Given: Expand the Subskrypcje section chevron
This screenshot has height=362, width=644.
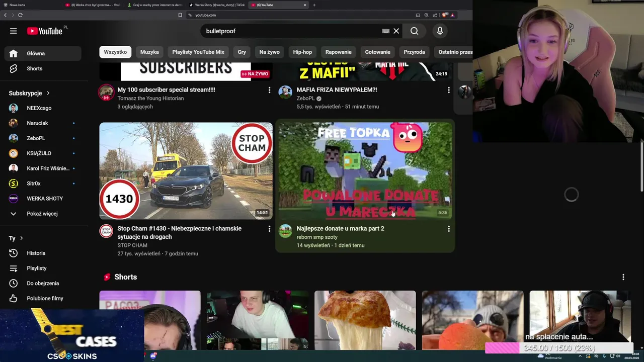Looking at the screenshot, I should coord(48,93).
